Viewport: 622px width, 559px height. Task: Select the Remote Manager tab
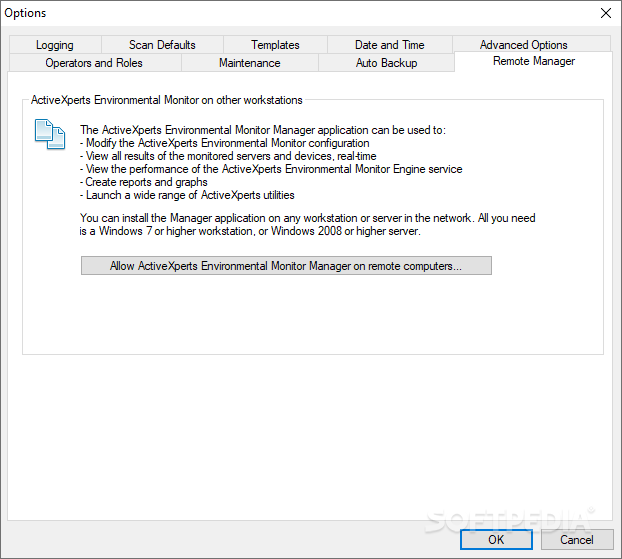click(534, 61)
